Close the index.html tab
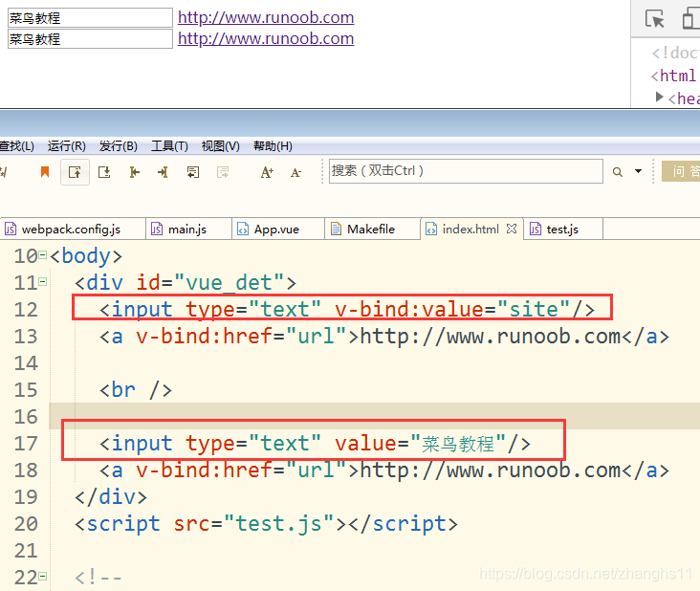This screenshot has width=700, height=591. (512, 229)
